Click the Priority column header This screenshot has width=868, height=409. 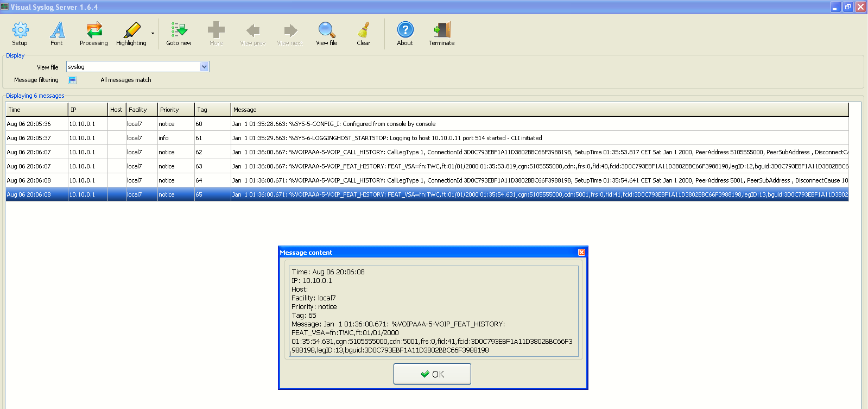(x=176, y=110)
